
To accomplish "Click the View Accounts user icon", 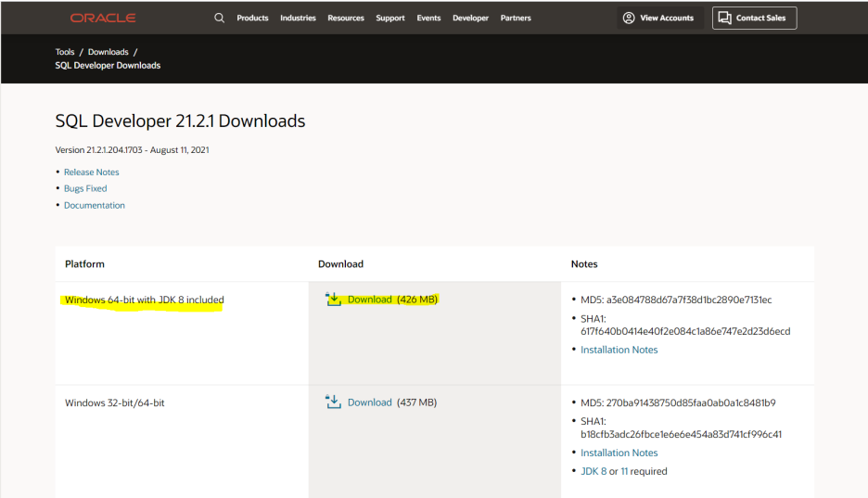I will click(629, 18).
